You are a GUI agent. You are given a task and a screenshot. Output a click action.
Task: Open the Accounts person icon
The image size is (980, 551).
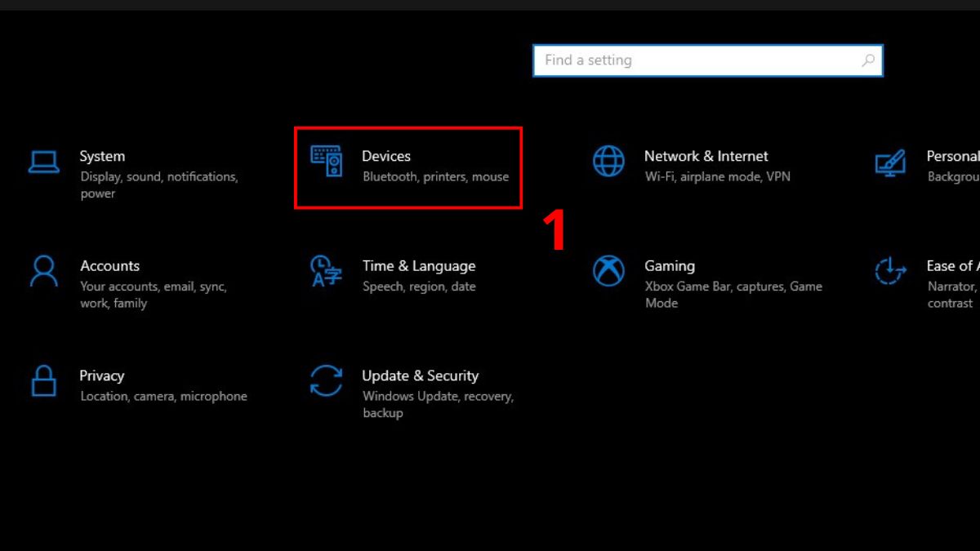[43, 271]
